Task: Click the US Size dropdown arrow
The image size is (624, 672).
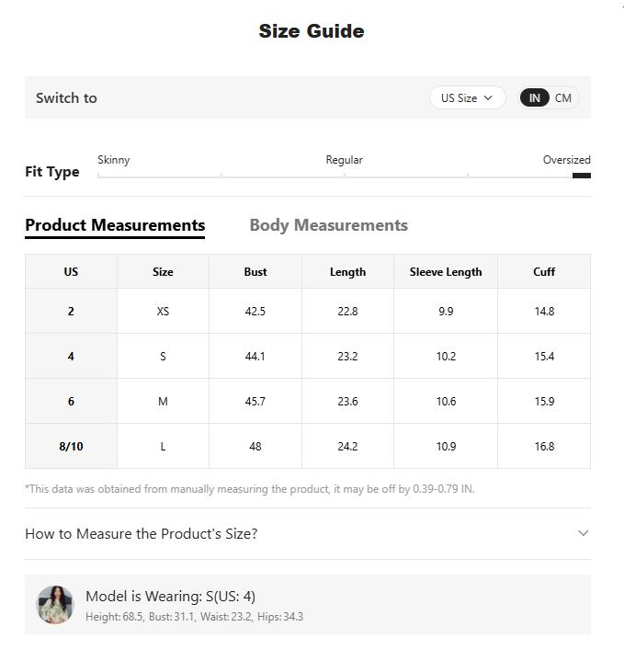Action: [x=488, y=98]
